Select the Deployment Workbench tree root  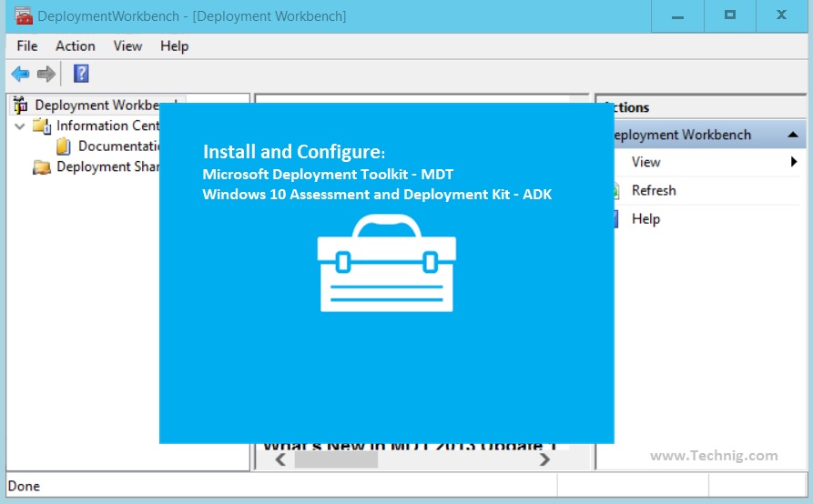click(97, 106)
